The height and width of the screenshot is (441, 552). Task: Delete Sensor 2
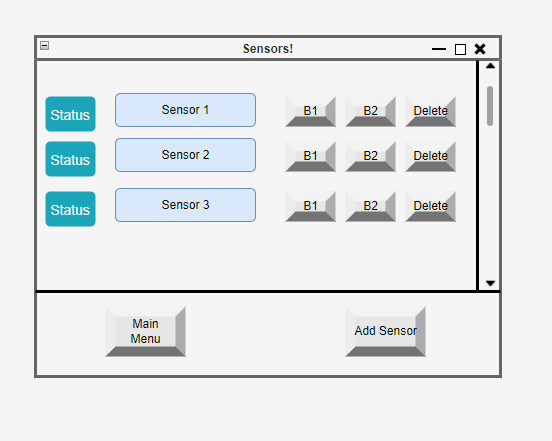[430, 156]
